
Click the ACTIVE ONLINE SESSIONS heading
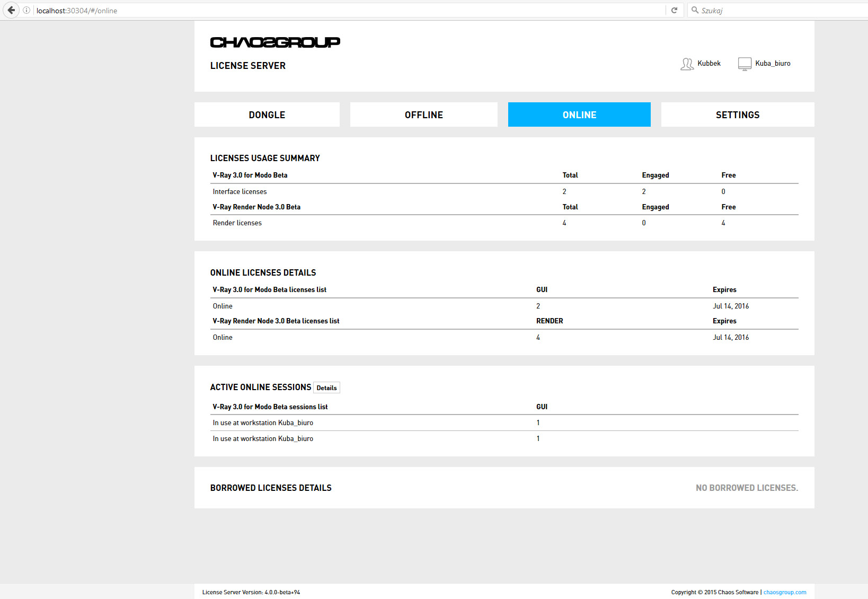pyautogui.click(x=261, y=387)
